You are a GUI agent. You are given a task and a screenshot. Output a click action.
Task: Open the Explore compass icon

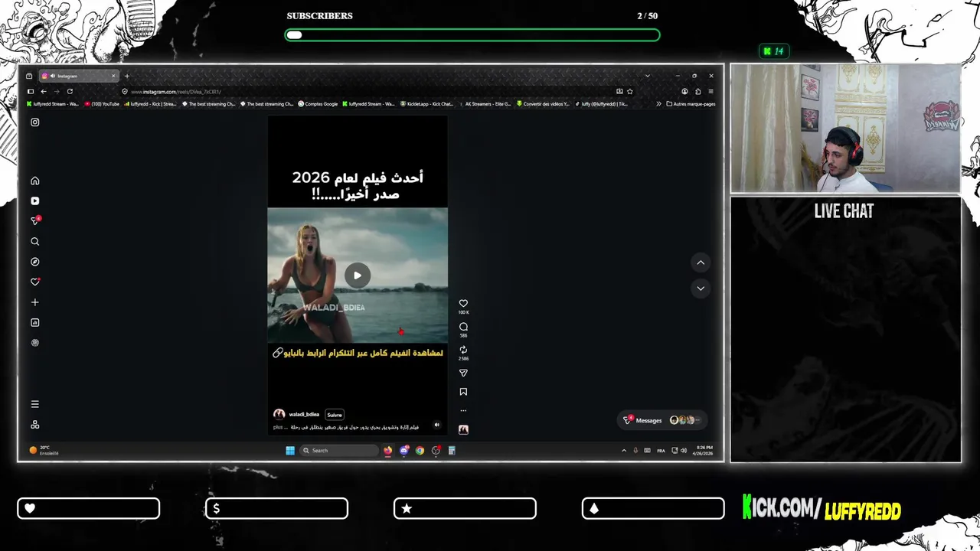[34, 262]
